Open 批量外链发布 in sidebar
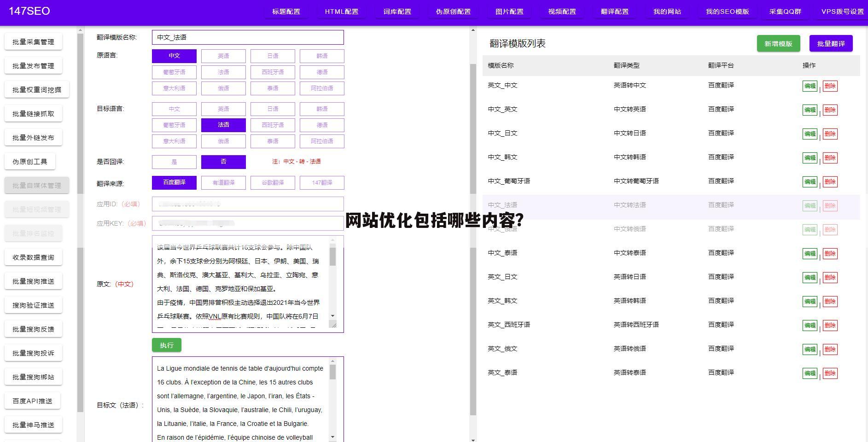The width and height of the screenshot is (868, 442). 33,138
